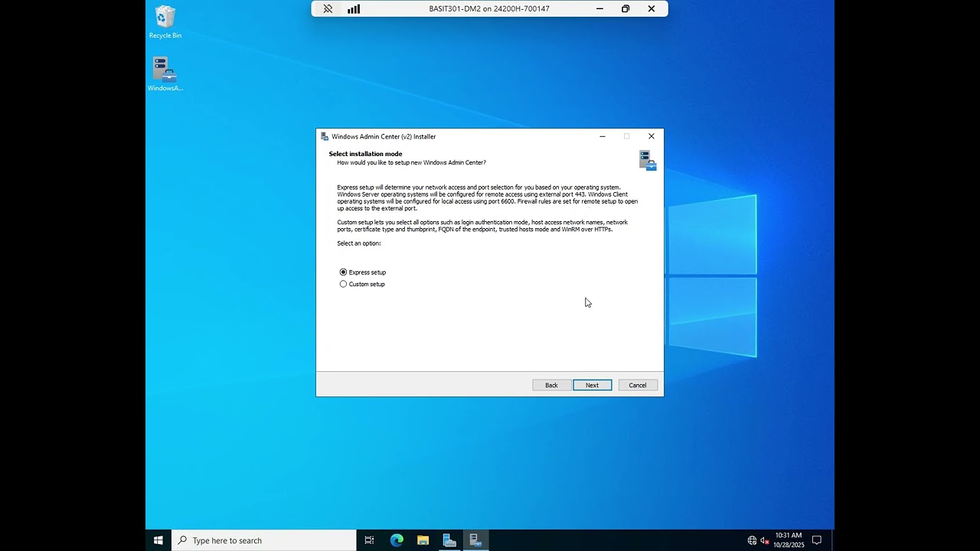
Task: Close the BASIT301-DM2 remote session
Action: (652, 9)
